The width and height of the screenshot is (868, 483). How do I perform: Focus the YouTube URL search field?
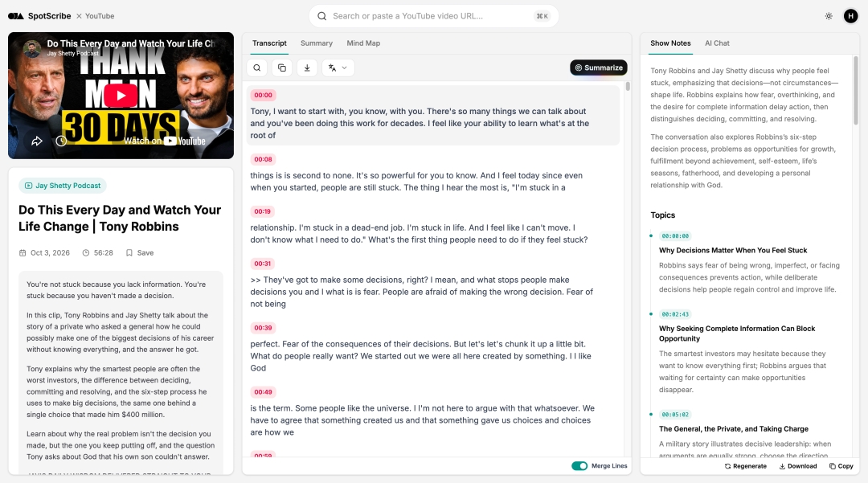coord(433,16)
